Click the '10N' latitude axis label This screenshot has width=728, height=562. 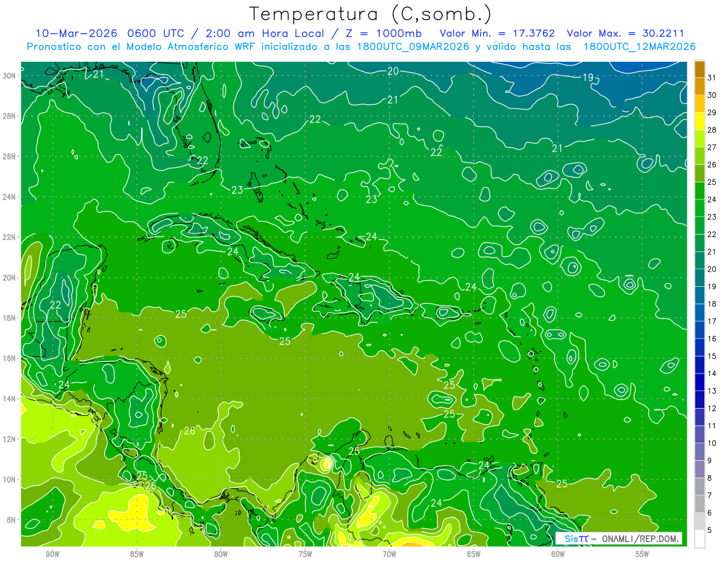click(9, 480)
